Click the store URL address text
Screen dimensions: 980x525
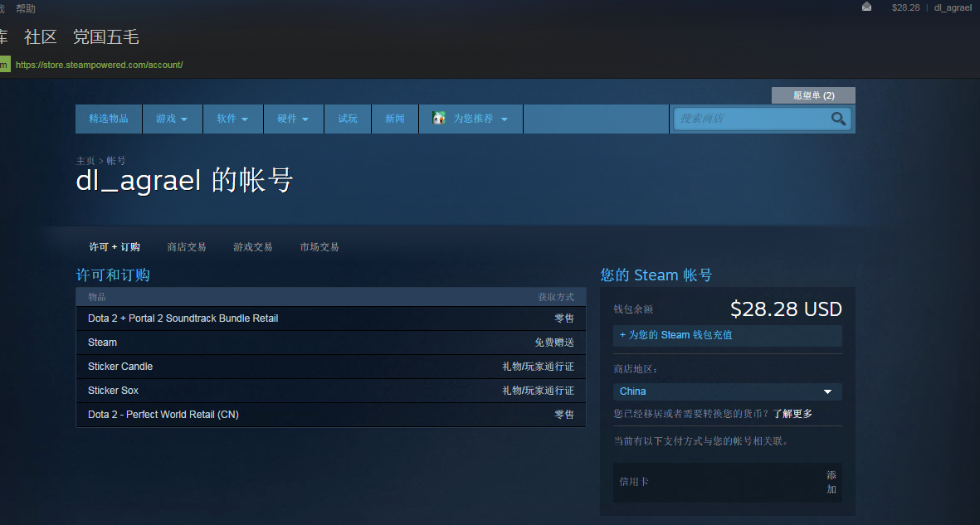pyautogui.click(x=100, y=65)
